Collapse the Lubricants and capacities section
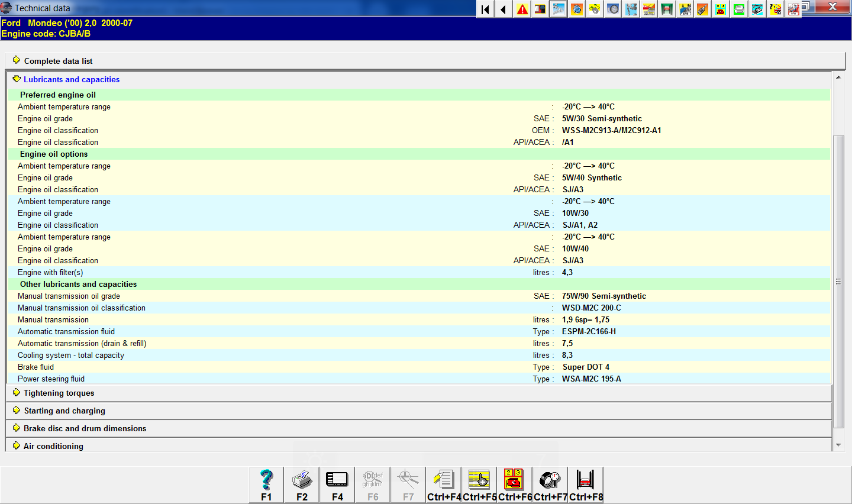The height and width of the screenshot is (504, 852). click(71, 79)
